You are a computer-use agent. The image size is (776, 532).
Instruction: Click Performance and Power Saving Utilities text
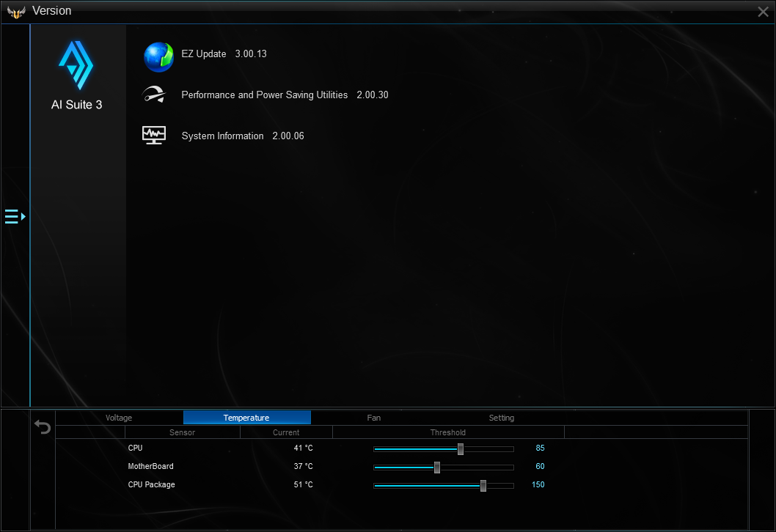[x=264, y=95]
